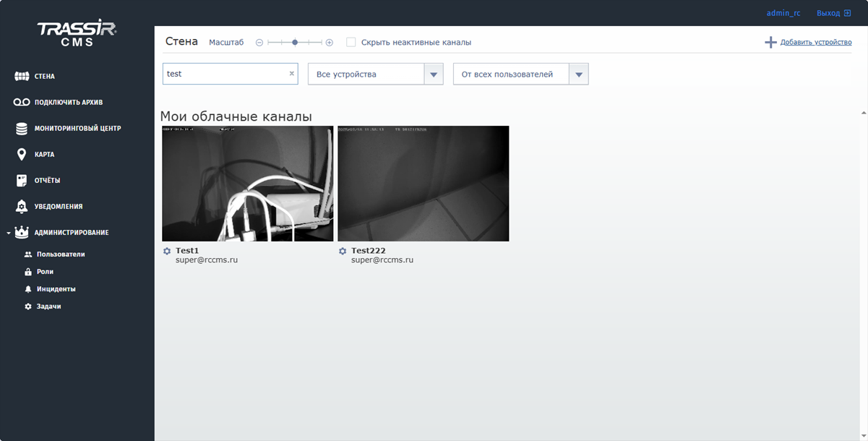This screenshot has height=441, width=868.
Task: Click the Выход logout link
Action: [x=833, y=13]
